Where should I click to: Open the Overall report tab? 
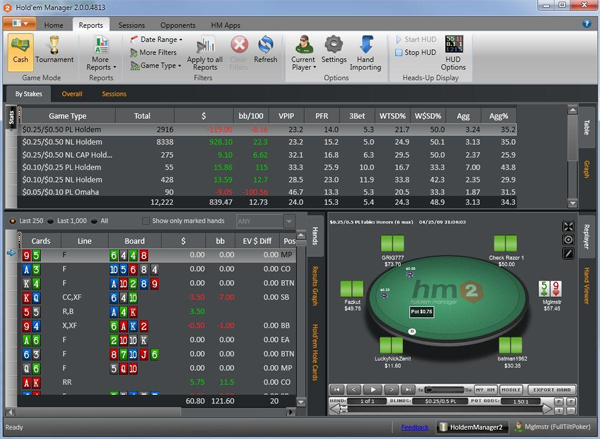71,94
